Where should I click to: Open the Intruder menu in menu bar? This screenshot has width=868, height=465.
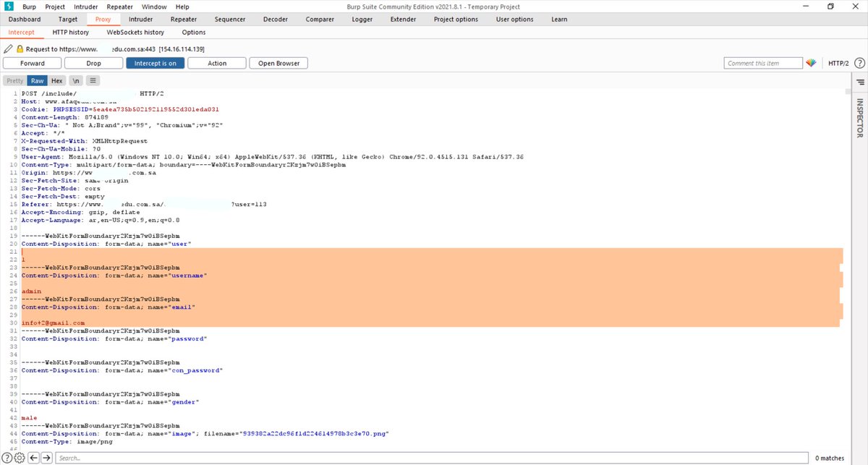[86, 7]
